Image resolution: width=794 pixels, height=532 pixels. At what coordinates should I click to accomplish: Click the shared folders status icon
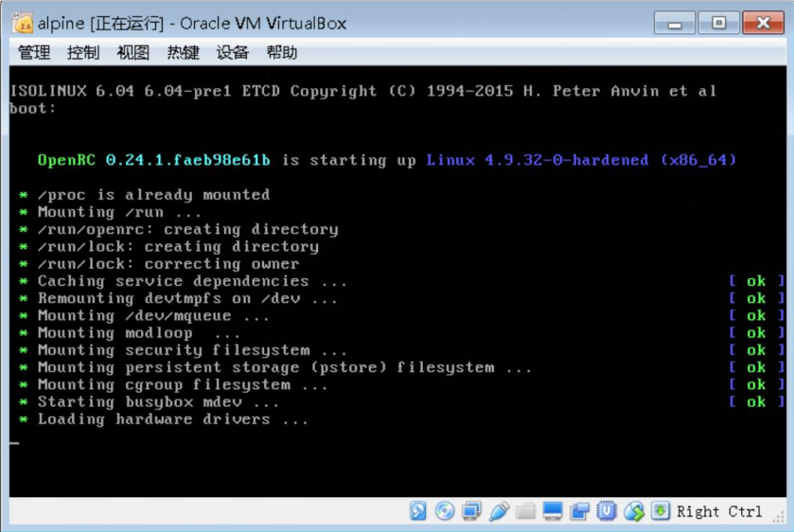coord(525,511)
